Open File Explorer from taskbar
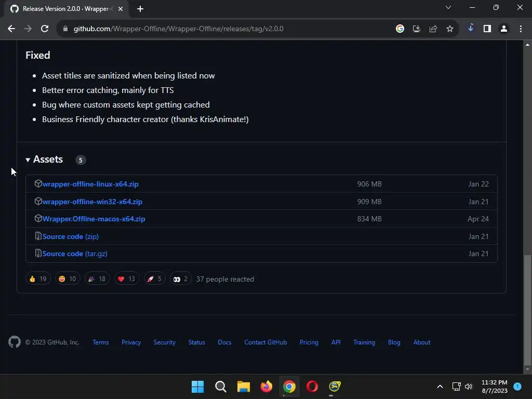The width and height of the screenshot is (532, 399). click(243, 387)
